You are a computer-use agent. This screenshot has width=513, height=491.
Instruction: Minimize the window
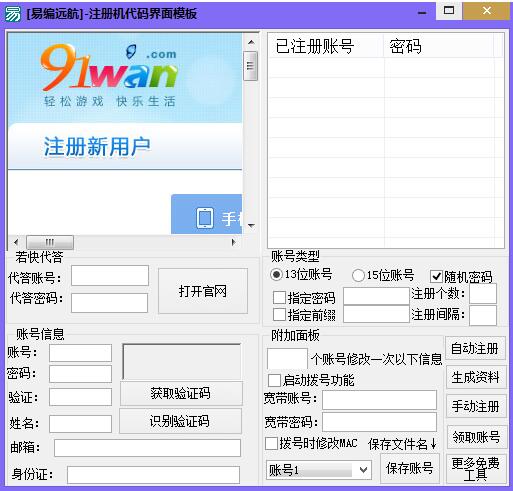tap(422, 13)
